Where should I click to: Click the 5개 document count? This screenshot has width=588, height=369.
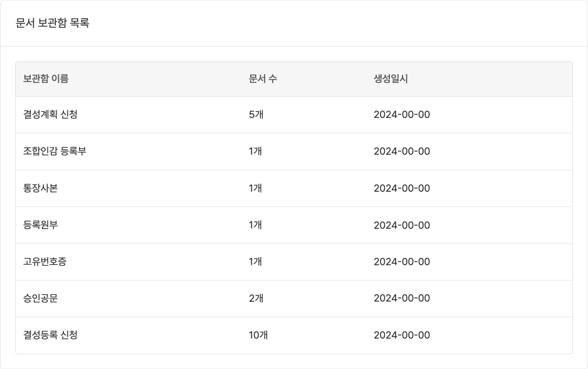[x=256, y=115]
